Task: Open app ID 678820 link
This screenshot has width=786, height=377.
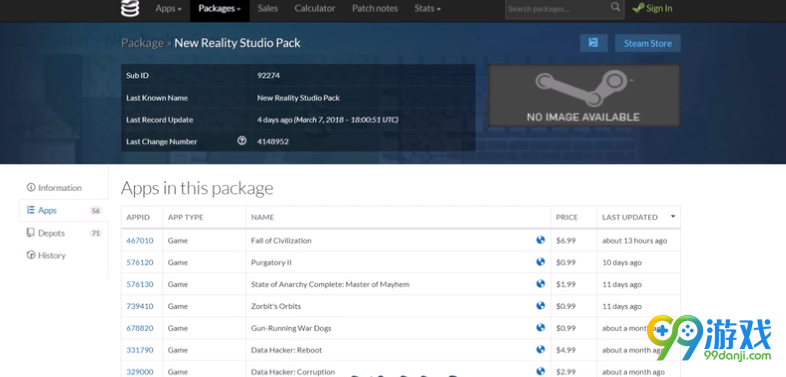Action: tap(140, 328)
